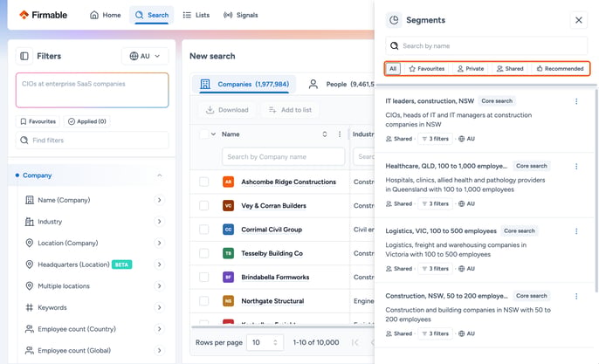Filter segments by Favourites
This screenshot has width=599, height=364.
(427, 69)
